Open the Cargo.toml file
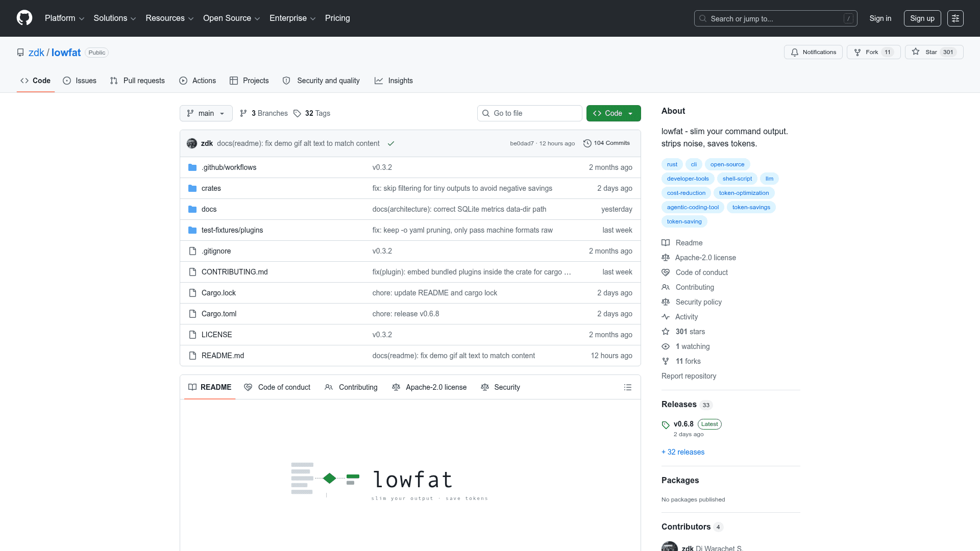 219,314
